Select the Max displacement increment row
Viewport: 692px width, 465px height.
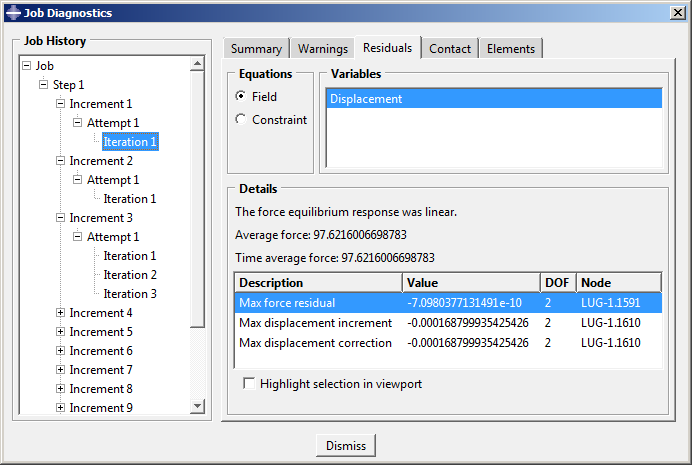tap(315, 323)
